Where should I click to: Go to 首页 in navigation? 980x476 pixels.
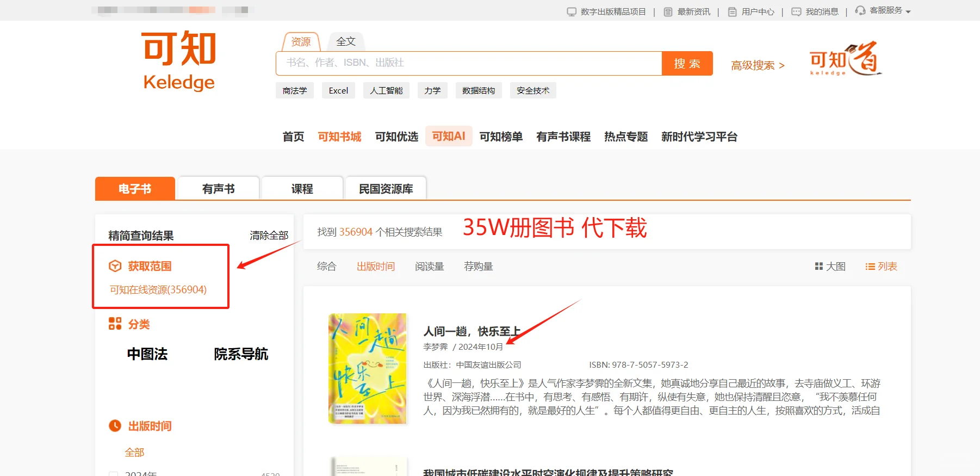click(x=294, y=137)
